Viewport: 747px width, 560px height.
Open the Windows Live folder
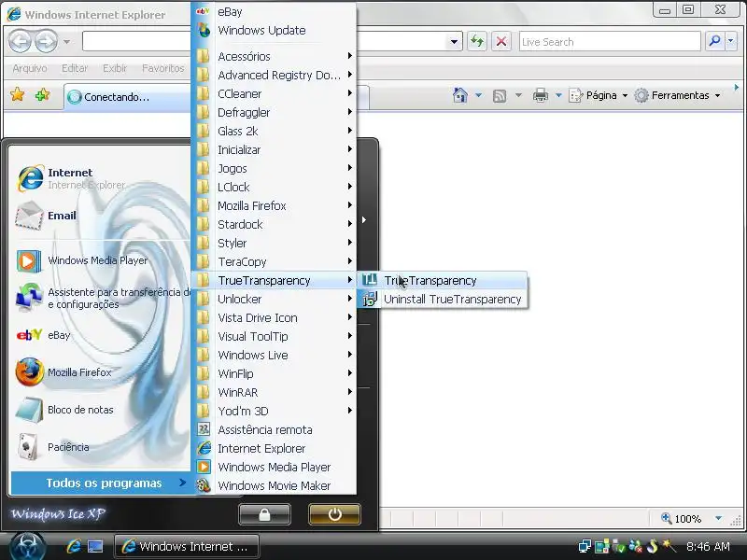(x=274, y=355)
